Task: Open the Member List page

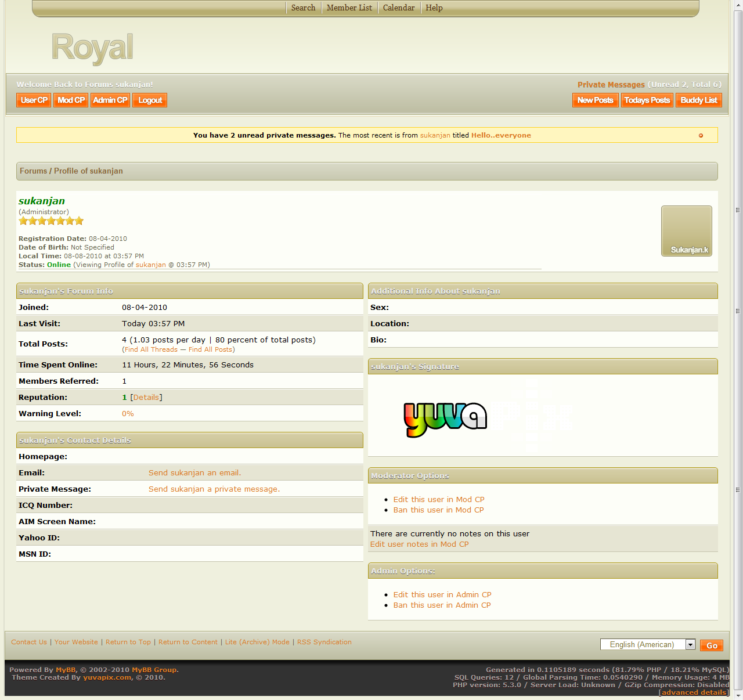Action: [x=349, y=8]
